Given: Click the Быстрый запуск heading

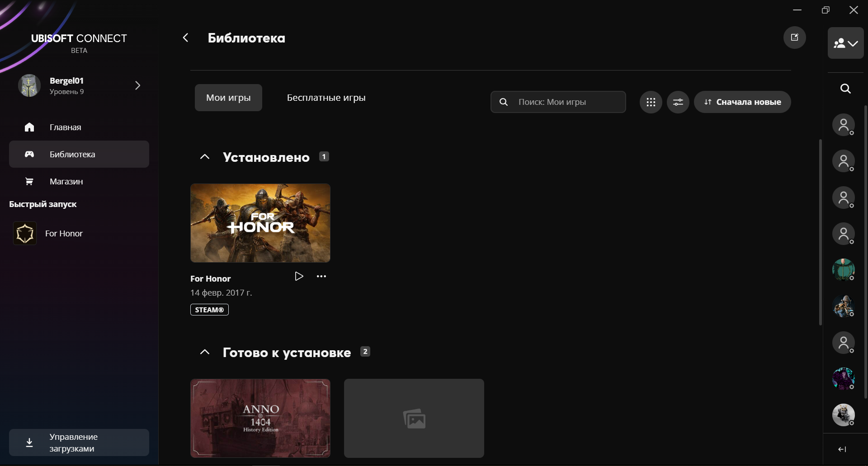Looking at the screenshot, I should (43, 204).
